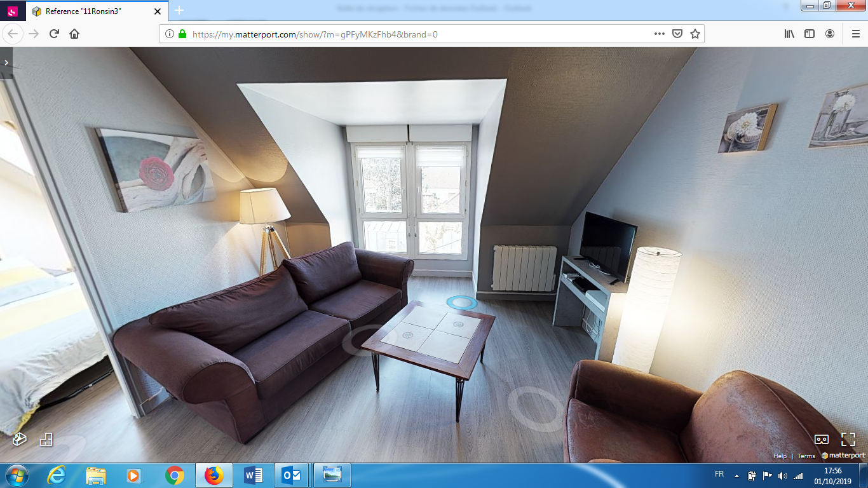Open the page actions menu

(659, 34)
